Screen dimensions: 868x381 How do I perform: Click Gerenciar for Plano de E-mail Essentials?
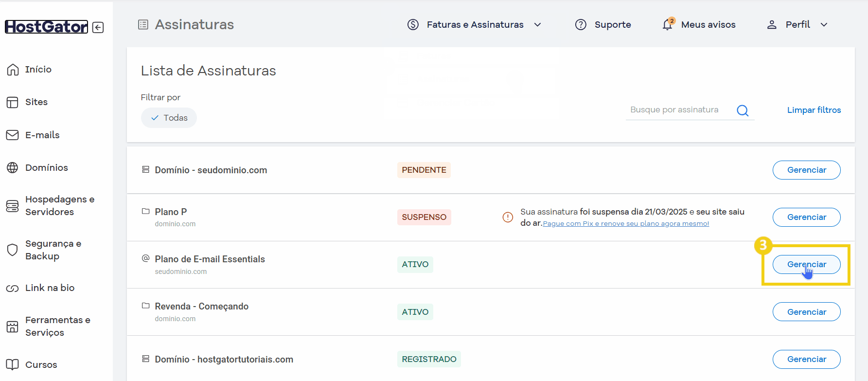(807, 264)
